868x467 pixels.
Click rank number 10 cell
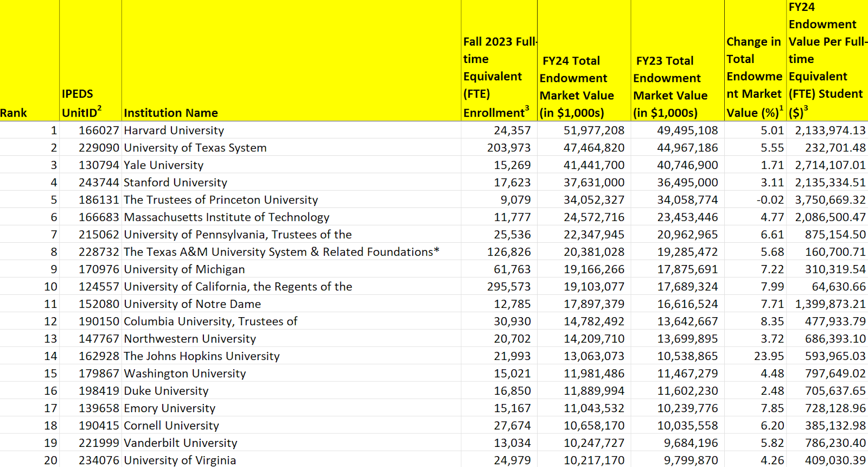click(x=29, y=286)
